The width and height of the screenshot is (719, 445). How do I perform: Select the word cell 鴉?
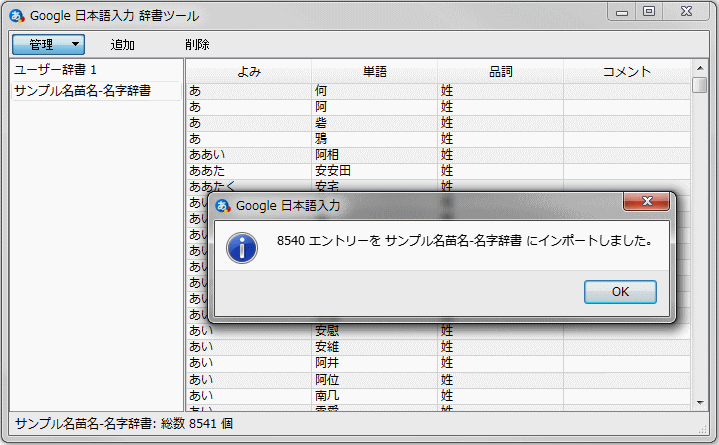pos(375,139)
